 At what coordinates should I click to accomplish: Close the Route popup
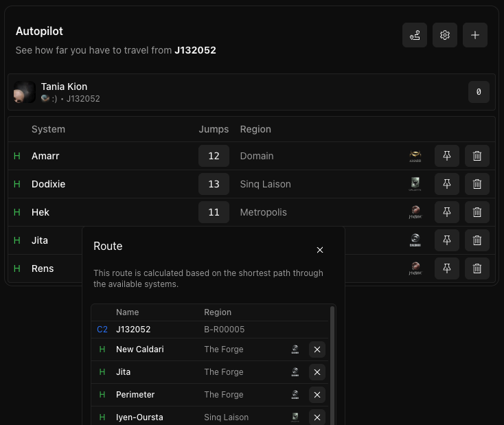[x=320, y=250]
